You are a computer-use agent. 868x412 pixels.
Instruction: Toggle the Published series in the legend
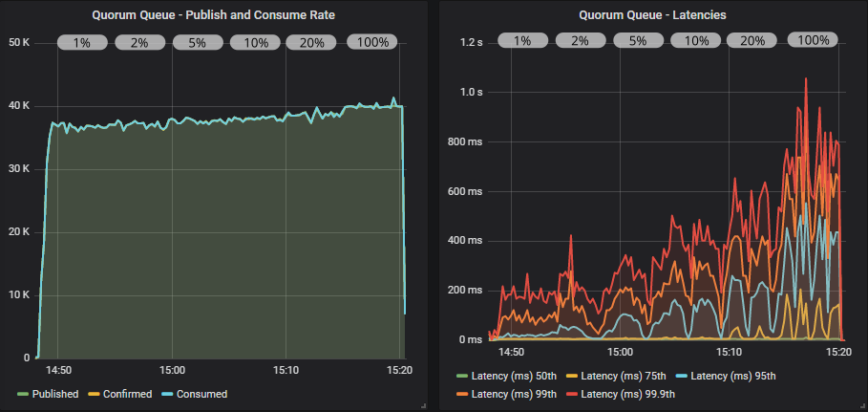point(54,394)
